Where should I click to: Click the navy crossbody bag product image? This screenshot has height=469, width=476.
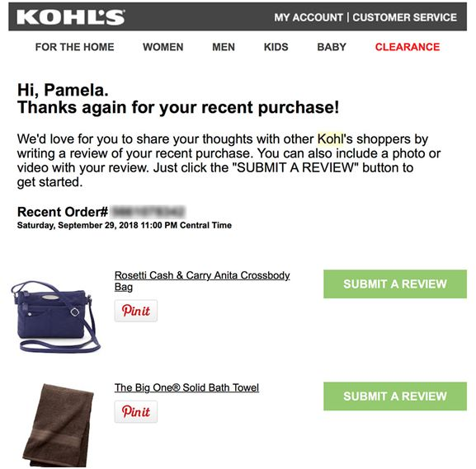(x=55, y=317)
